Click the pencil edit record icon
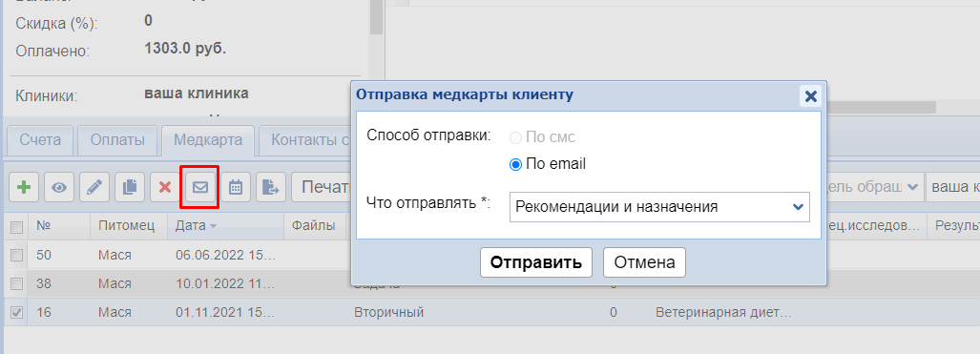The image size is (980, 354). [x=94, y=187]
